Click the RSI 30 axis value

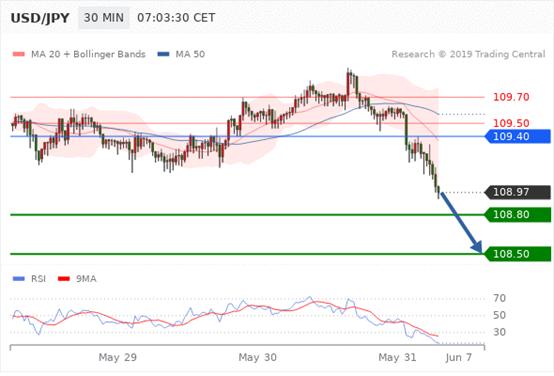499,332
